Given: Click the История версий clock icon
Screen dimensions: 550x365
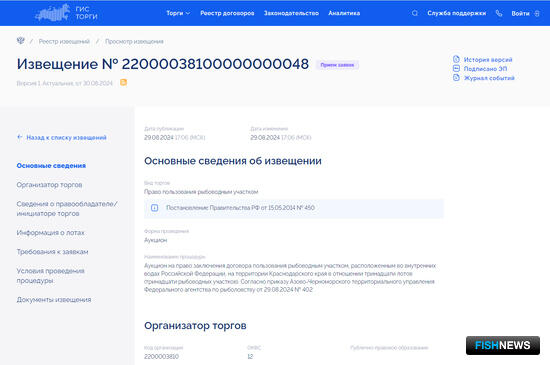Looking at the screenshot, I should (456, 59).
